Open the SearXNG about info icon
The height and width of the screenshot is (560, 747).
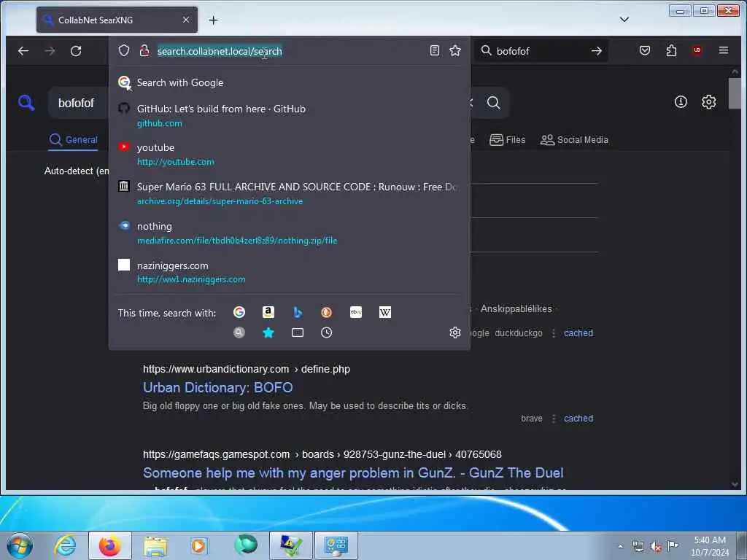(x=681, y=101)
